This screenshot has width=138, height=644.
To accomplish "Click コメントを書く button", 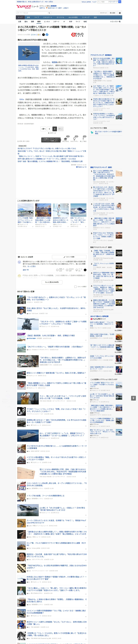I will [x=69, y=257].
